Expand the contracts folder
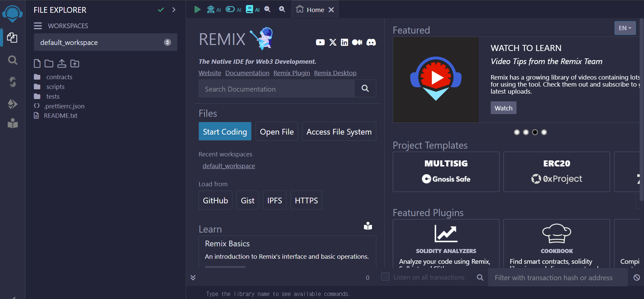The image size is (644, 299). [59, 77]
